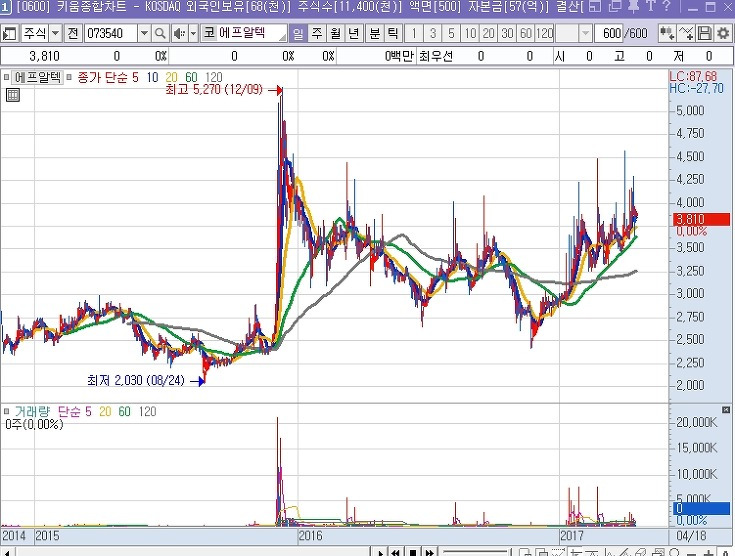The width and height of the screenshot is (735, 556).
Task: Click the speaker sound alert icon
Action: pyautogui.click(x=179, y=33)
